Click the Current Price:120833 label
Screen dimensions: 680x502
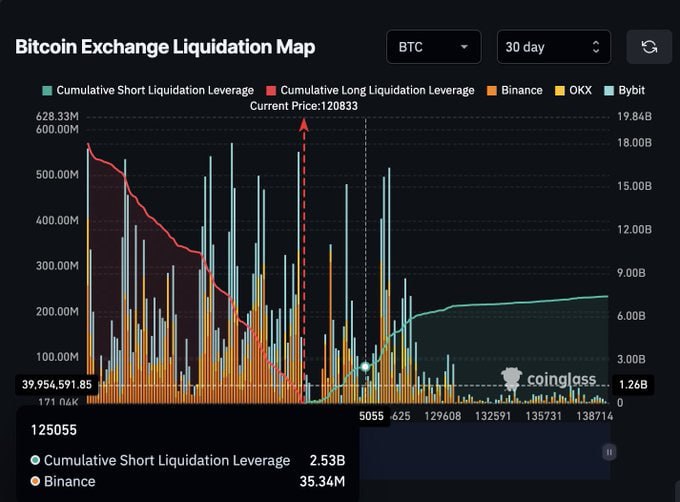tap(304, 105)
